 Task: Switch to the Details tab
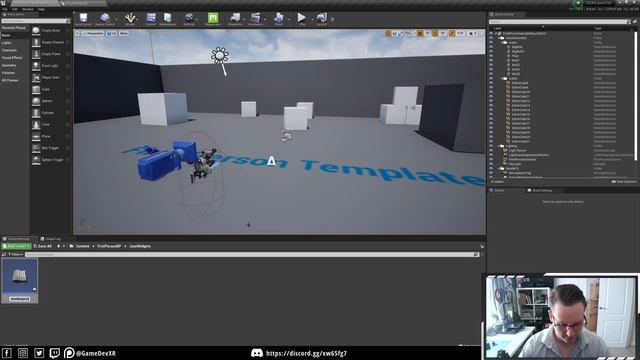[x=498, y=190]
